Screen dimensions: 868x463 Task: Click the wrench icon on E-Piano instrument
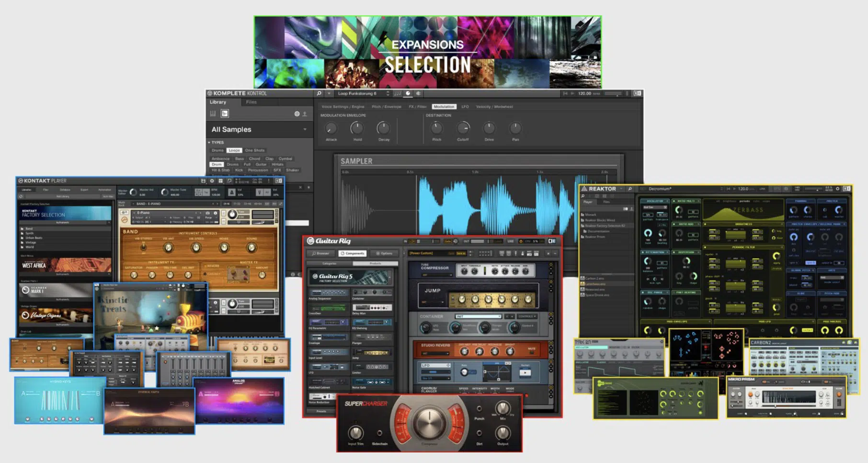coord(125,213)
